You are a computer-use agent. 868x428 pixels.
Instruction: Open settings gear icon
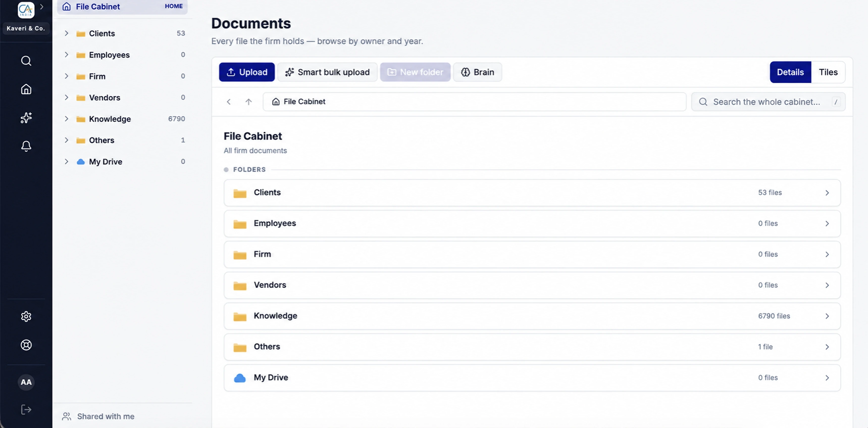(26, 316)
